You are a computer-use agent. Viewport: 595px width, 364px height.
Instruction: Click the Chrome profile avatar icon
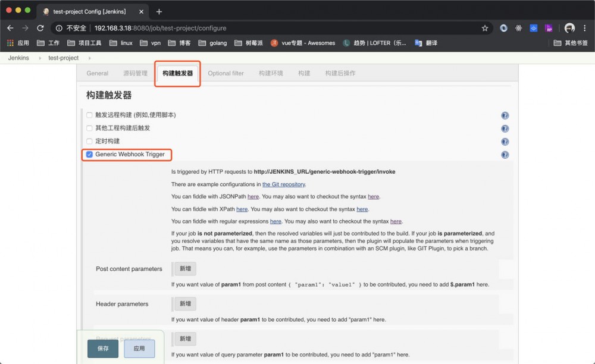[x=569, y=27]
